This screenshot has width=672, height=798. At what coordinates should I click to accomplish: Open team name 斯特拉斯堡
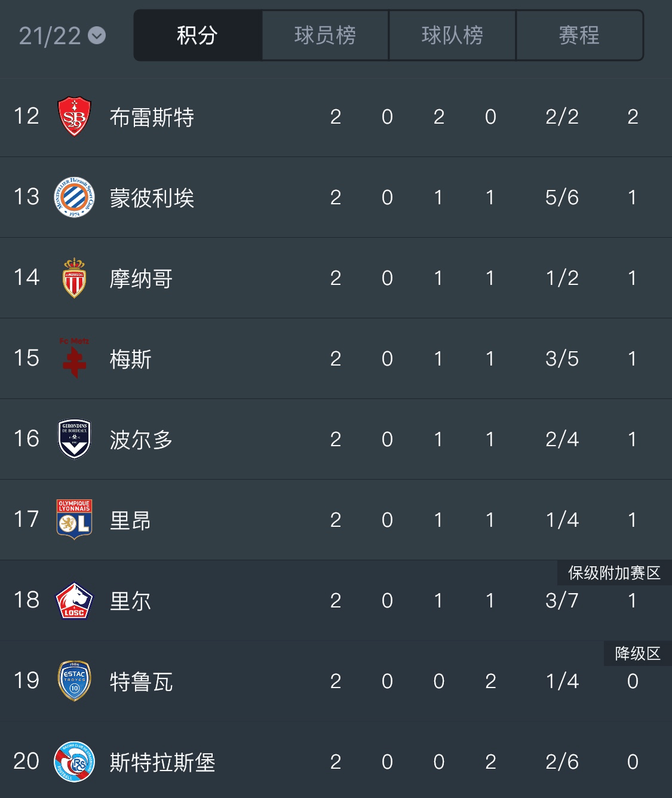pyautogui.click(x=162, y=762)
